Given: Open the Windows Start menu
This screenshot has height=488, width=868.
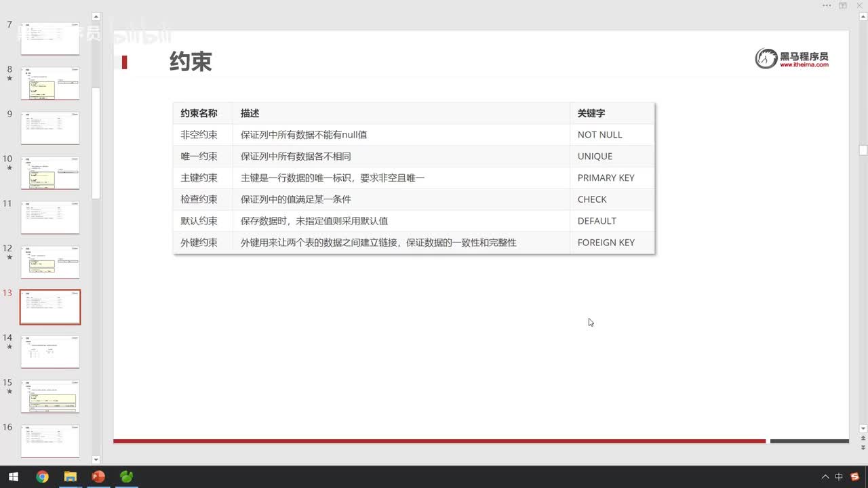Looking at the screenshot, I should tap(14, 476).
